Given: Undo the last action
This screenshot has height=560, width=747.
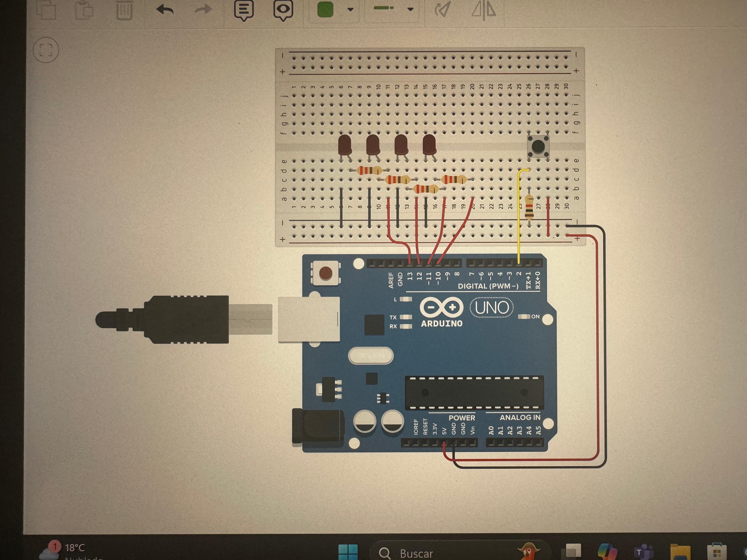Looking at the screenshot, I should click(x=165, y=9).
